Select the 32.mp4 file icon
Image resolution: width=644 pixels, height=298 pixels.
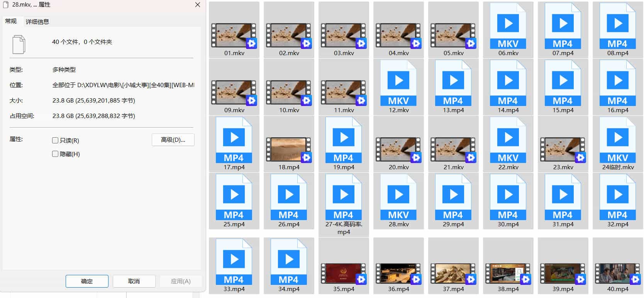tap(617, 197)
